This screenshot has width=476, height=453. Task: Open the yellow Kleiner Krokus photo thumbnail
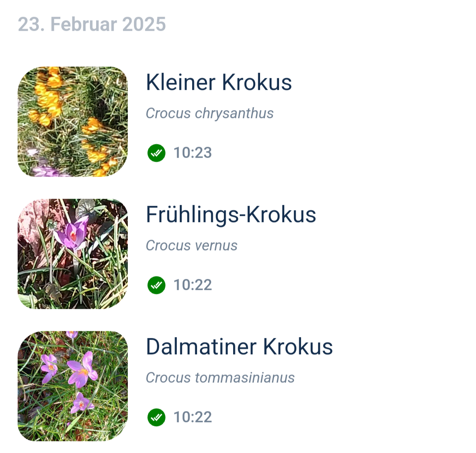pyautogui.click(x=73, y=122)
